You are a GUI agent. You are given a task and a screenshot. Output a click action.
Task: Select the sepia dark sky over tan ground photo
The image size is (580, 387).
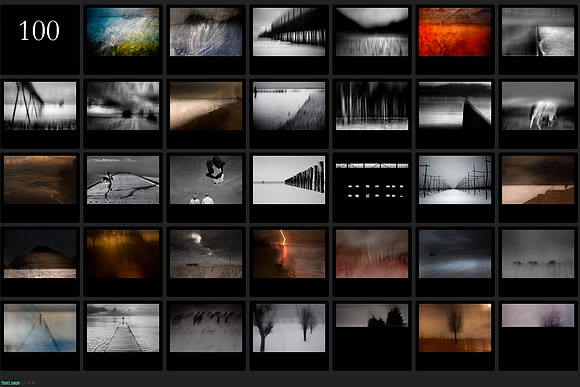click(x=538, y=180)
